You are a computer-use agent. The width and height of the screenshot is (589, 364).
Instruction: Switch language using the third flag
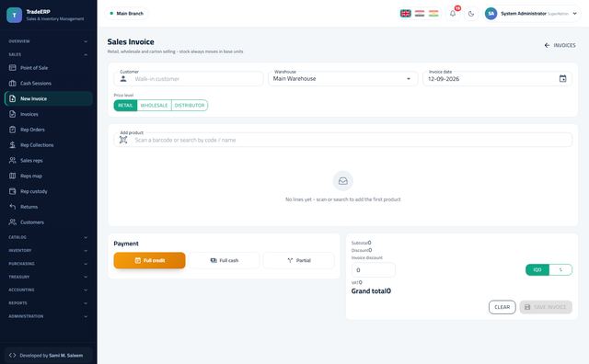pyautogui.click(x=433, y=14)
